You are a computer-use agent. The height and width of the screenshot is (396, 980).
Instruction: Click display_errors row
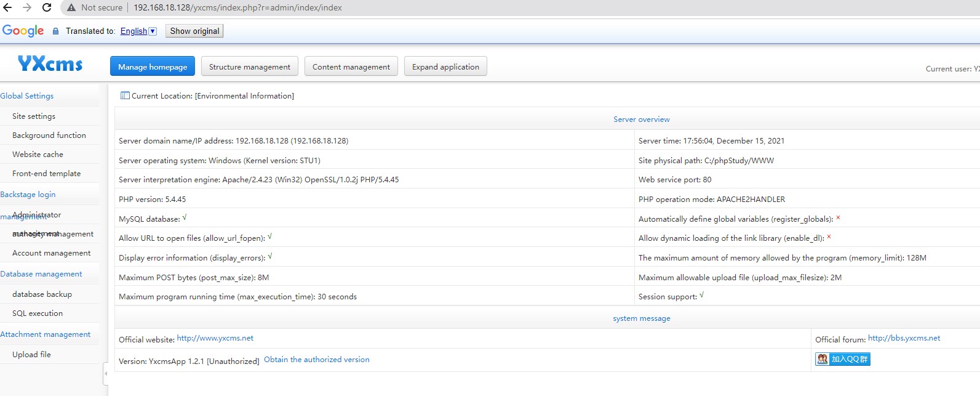click(374, 257)
